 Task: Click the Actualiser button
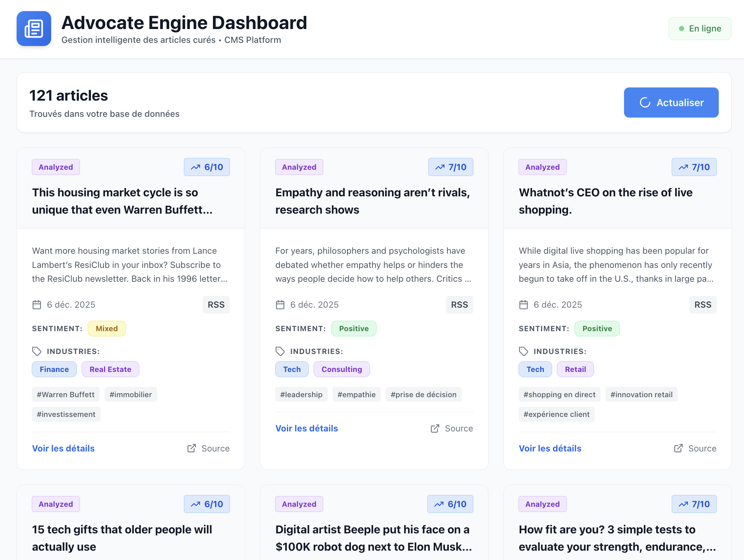(671, 102)
